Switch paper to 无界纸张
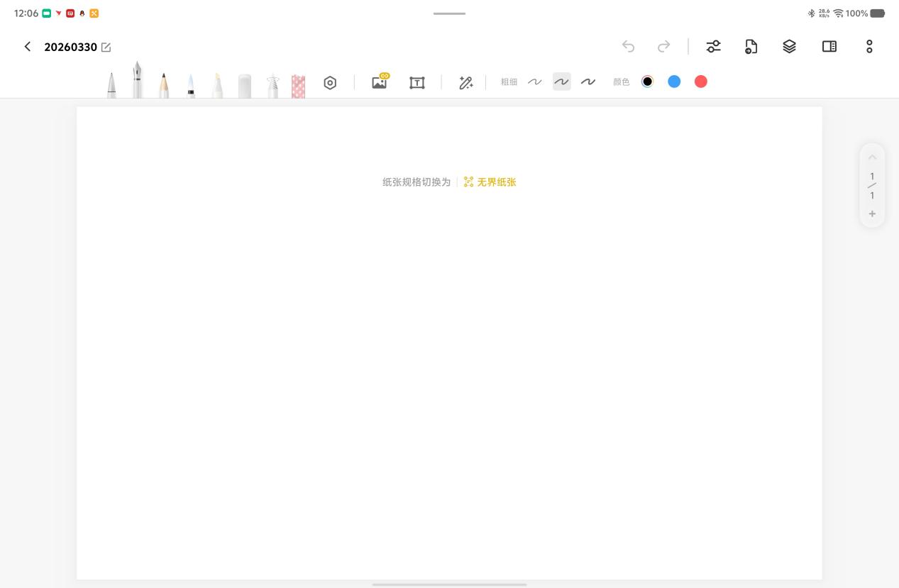This screenshot has width=899, height=588. [490, 182]
